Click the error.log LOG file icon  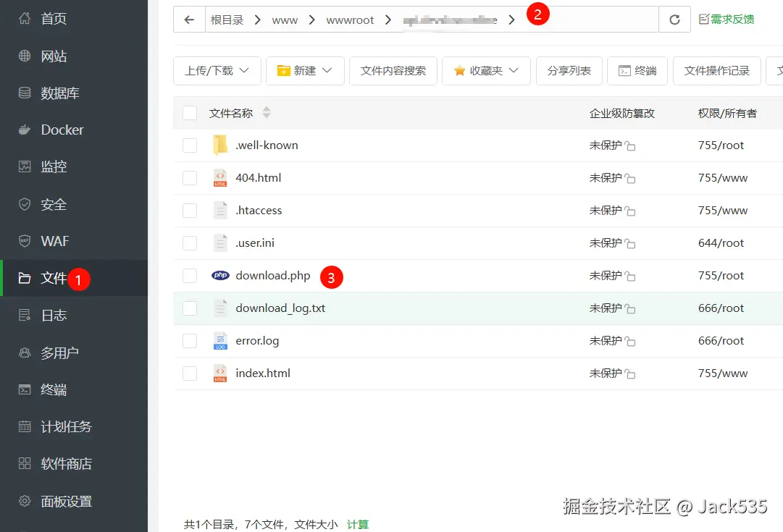coord(220,341)
